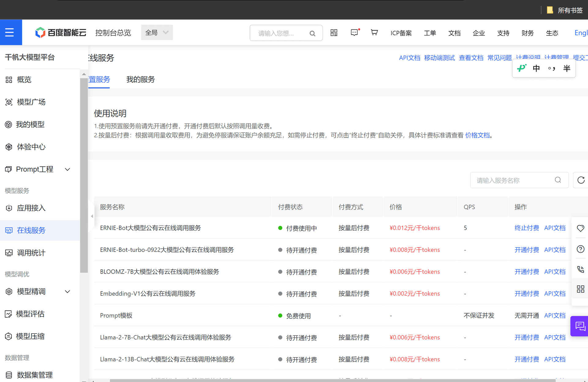This screenshot has width=588, height=382.
Task: Open the 常见问题 link at top
Action: (x=499, y=58)
